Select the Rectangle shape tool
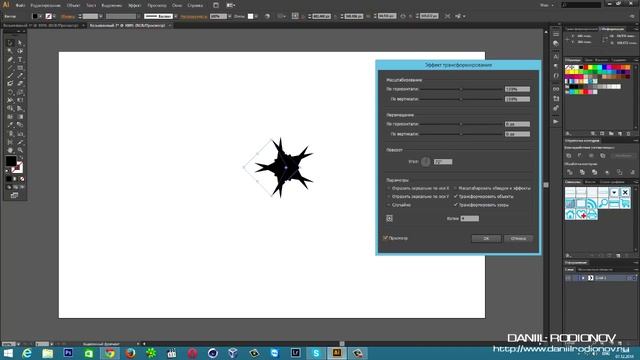This screenshot has width=640, height=360. click(20, 68)
